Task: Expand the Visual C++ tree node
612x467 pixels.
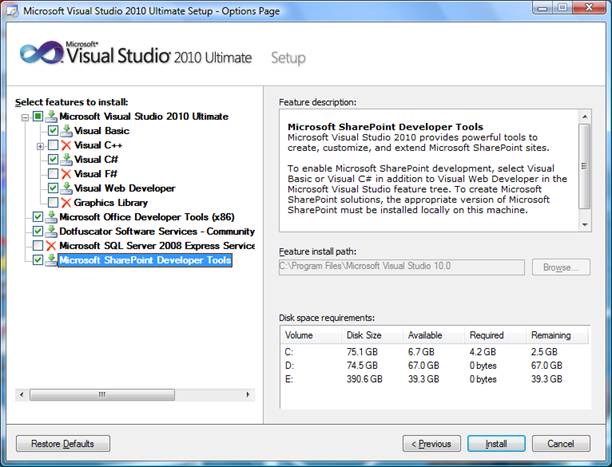Action: click(x=40, y=146)
